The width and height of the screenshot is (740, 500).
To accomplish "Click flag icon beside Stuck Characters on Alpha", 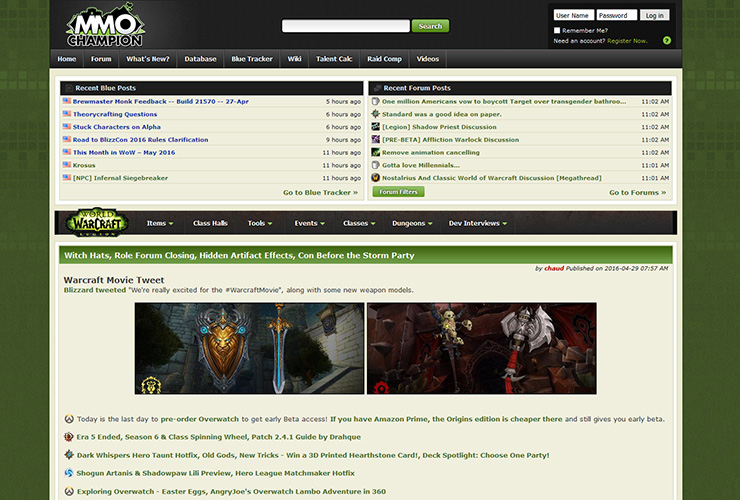I will pos(67,127).
